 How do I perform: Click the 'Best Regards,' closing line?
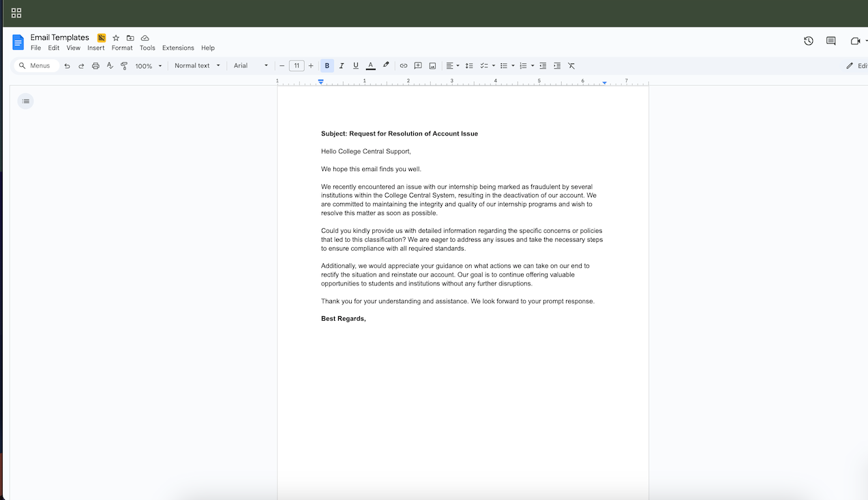click(x=344, y=319)
